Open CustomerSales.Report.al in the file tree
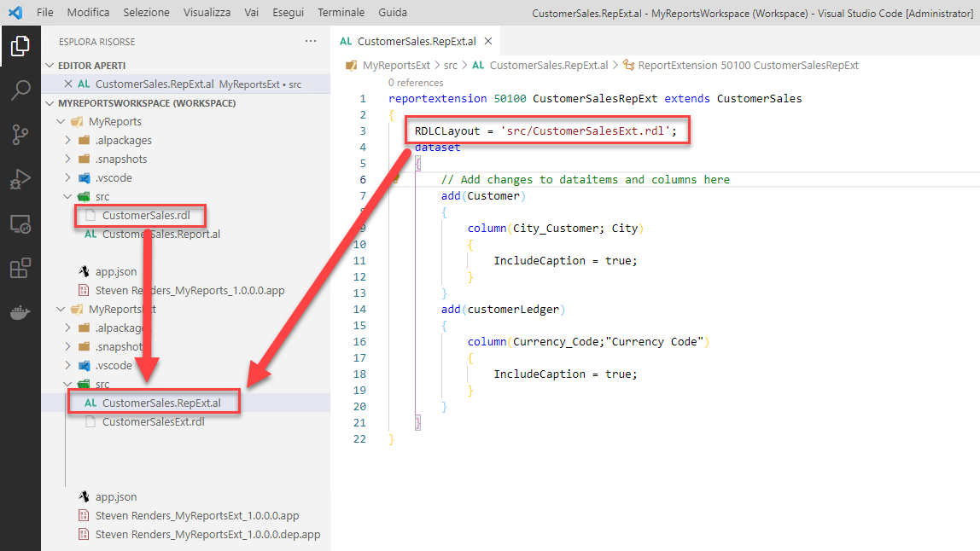This screenshot has height=551, width=980. (161, 234)
